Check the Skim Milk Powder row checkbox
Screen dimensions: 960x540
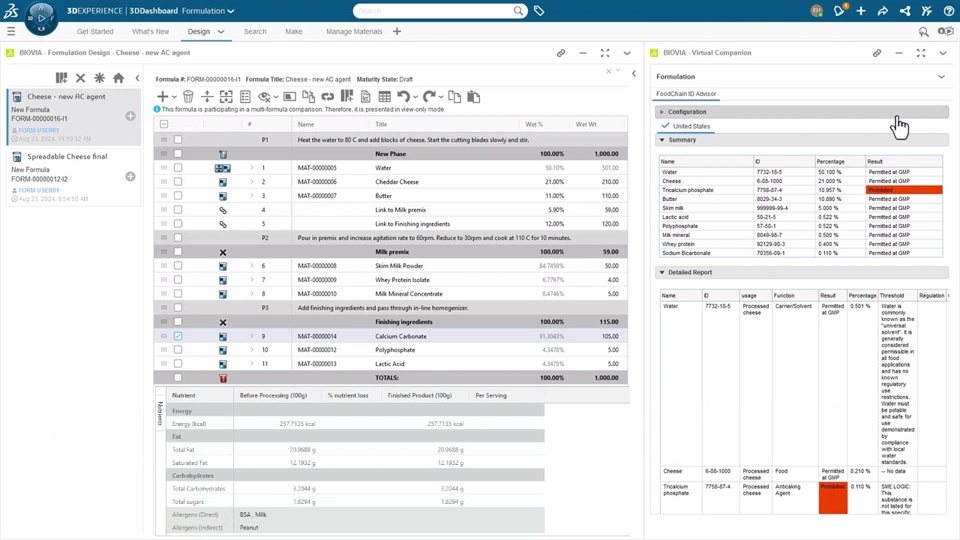coord(178,266)
